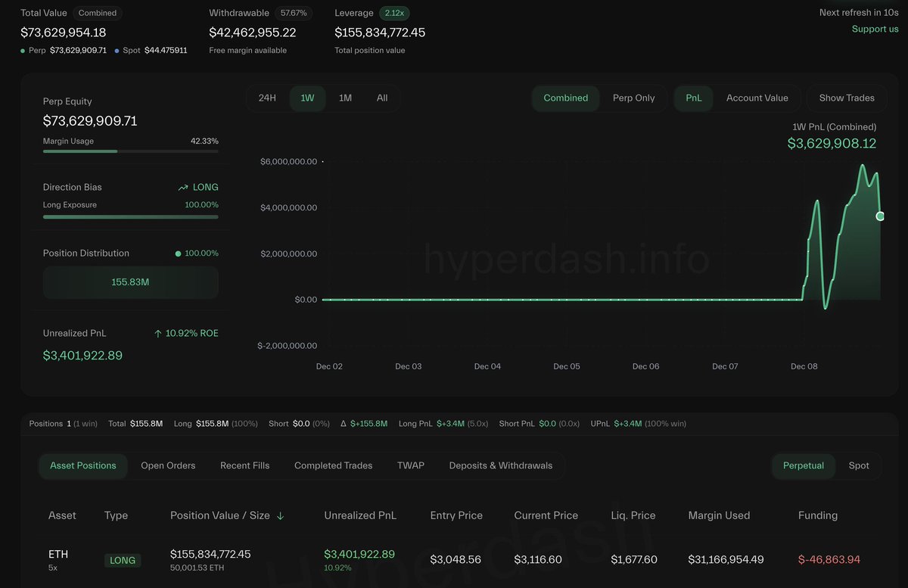The height and width of the screenshot is (588, 908).
Task: Switch to the Completed Trades tab
Action: [x=333, y=465]
